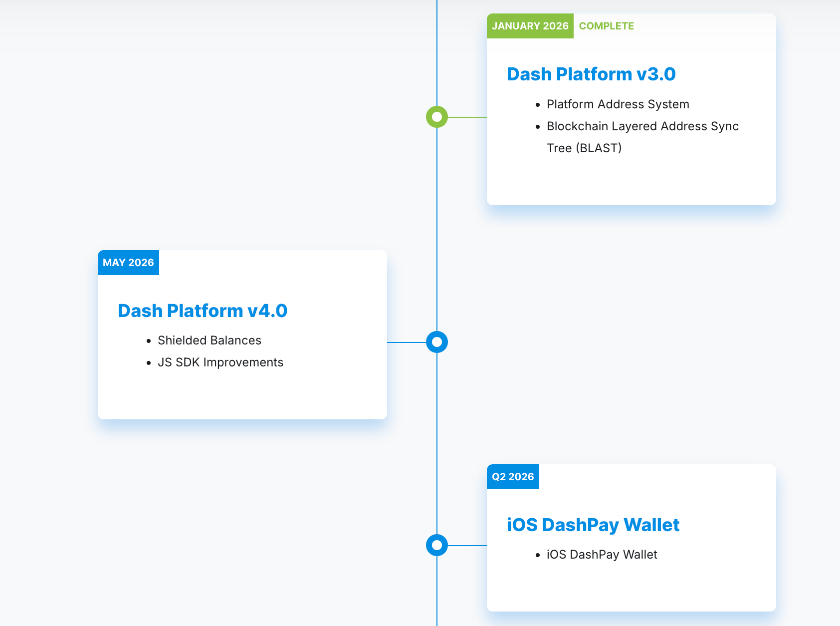Screen dimensions: 840x626
Task: Open the iOS DashPay Wallet heading
Action: 593,525
